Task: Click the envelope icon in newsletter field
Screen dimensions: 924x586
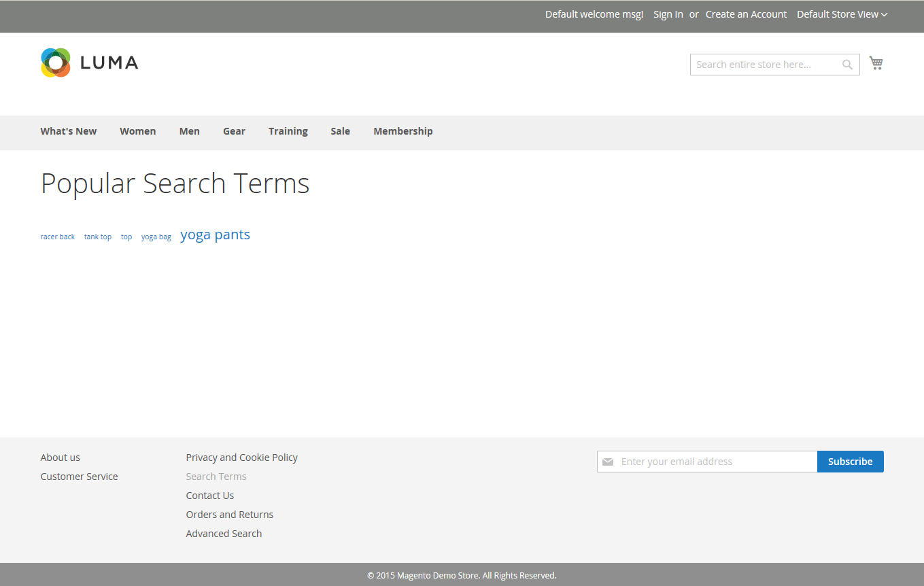Action: coord(608,461)
